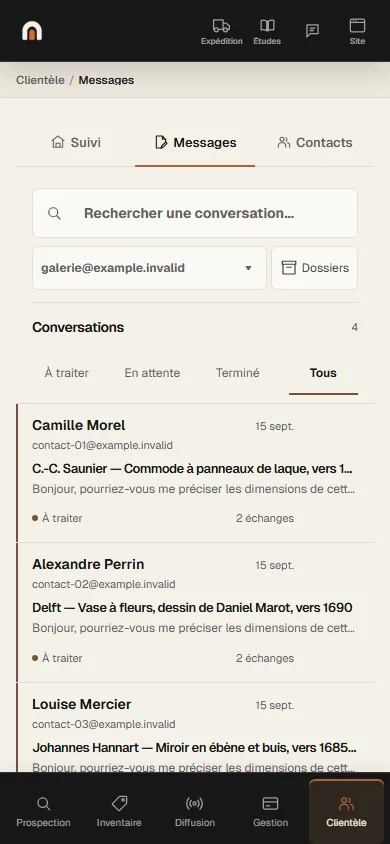Filter conversations by En attente
This screenshot has width=390, height=844.
tap(152, 372)
